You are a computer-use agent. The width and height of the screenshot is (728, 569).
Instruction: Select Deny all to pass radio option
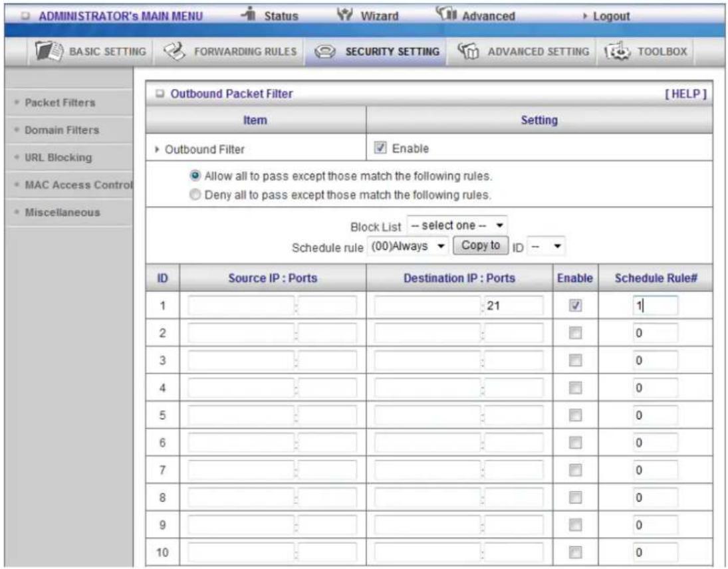(195, 195)
